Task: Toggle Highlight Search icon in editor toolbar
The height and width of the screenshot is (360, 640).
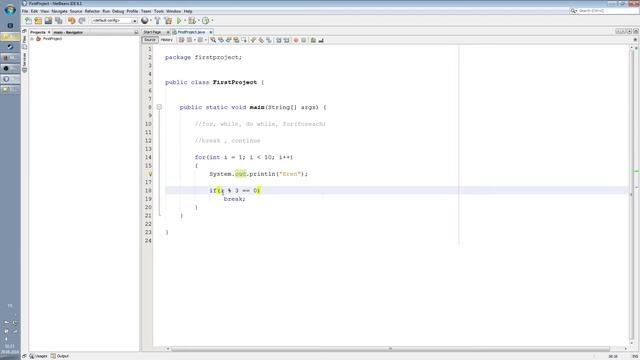Action: pos(236,40)
